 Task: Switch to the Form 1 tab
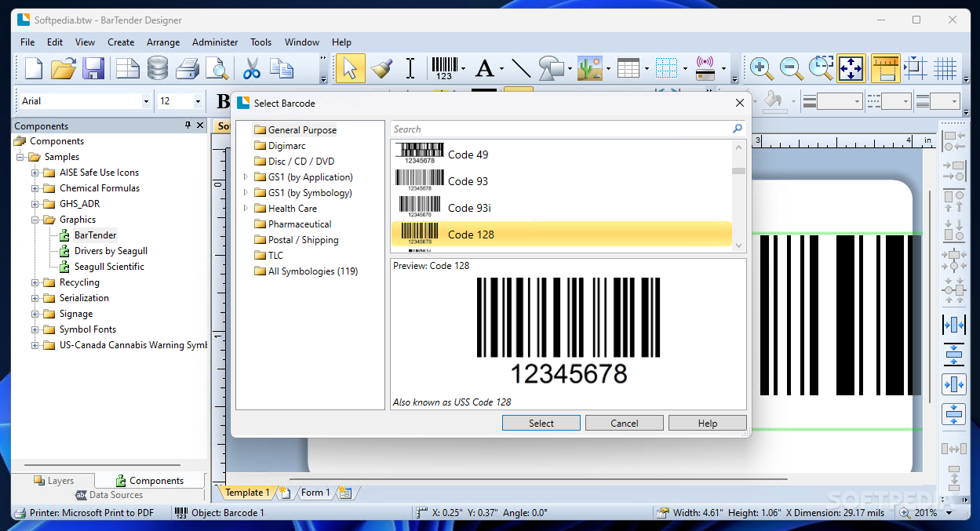pyautogui.click(x=316, y=493)
